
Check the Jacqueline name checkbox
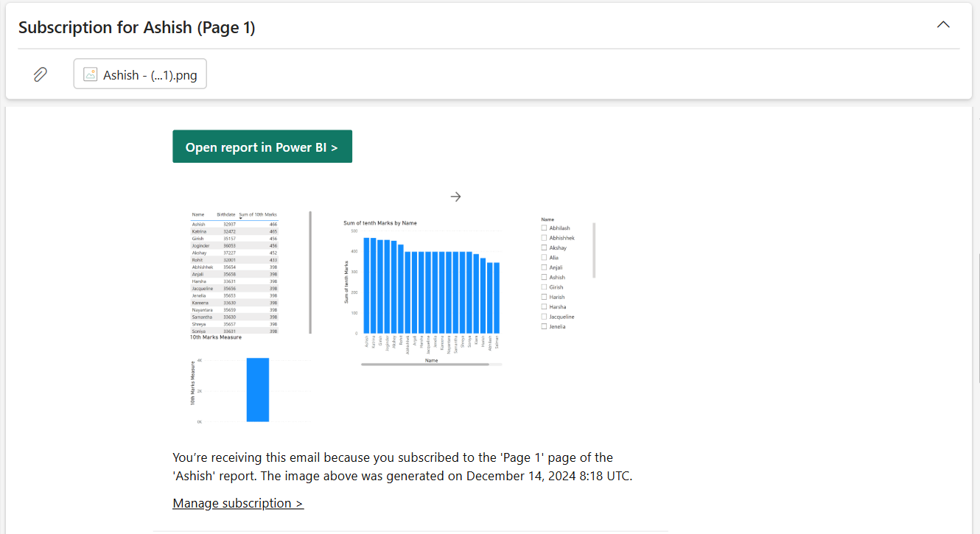pos(545,316)
